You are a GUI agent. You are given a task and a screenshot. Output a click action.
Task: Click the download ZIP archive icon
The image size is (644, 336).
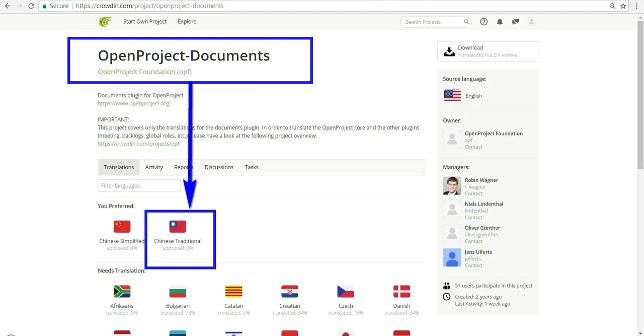[x=448, y=51]
